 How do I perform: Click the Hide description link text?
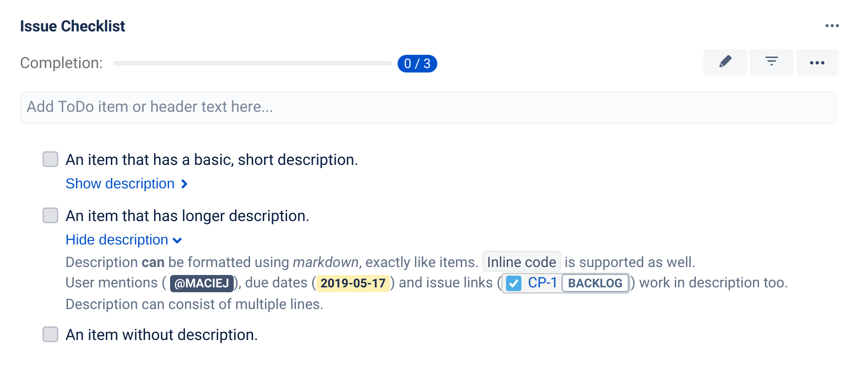click(x=117, y=240)
